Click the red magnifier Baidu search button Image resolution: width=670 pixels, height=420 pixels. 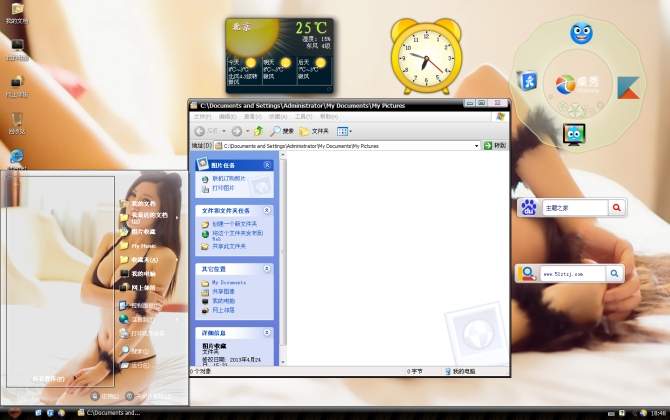[617, 208]
